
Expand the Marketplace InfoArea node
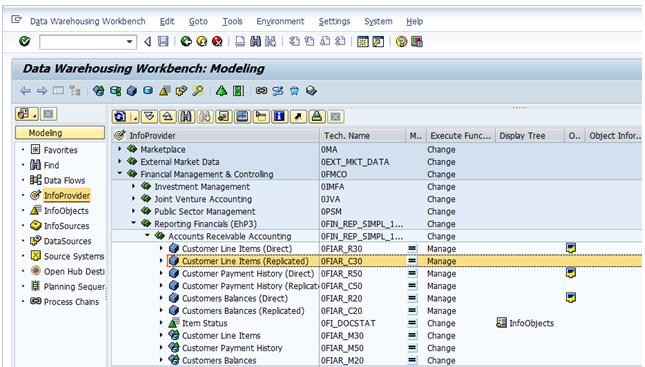click(120, 149)
